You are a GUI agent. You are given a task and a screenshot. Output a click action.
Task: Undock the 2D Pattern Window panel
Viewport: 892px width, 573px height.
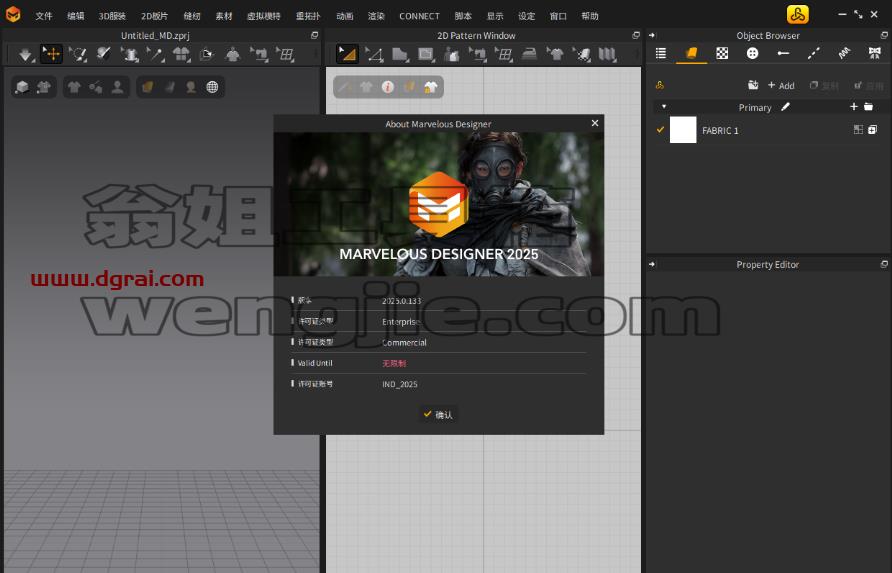[x=636, y=35]
